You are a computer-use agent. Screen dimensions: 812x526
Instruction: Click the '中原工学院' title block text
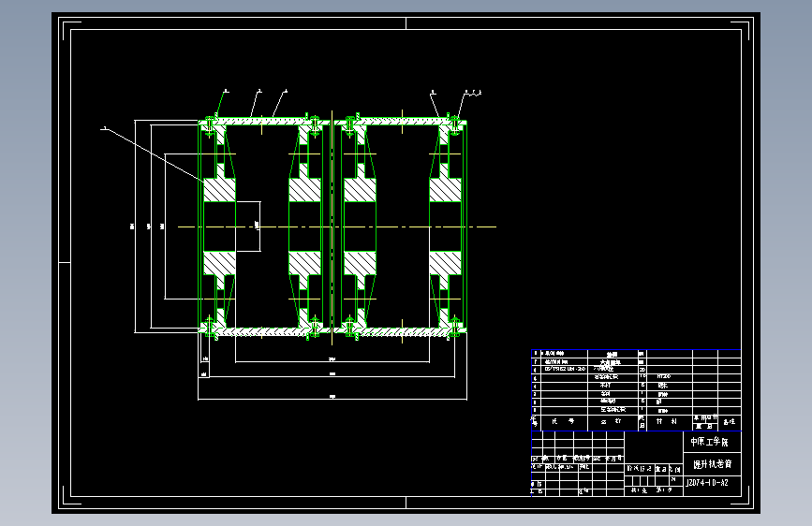click(709, 442)
